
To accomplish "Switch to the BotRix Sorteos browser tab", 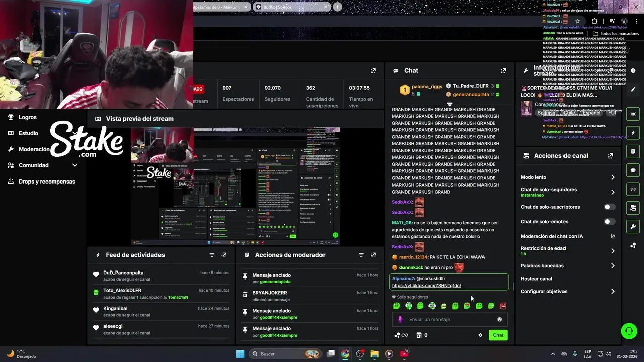I will (291, 7).
